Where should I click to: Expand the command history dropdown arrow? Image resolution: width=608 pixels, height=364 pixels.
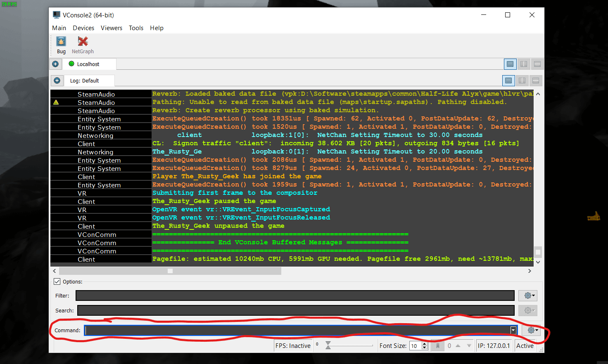tap(513, 330)
